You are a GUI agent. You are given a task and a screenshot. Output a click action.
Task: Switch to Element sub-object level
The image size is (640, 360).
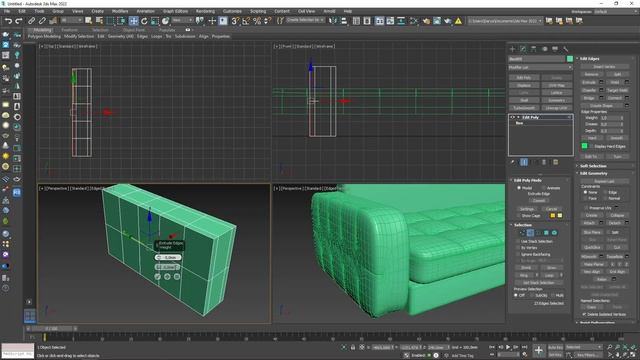pyautogui.click(x=554, y=233)
